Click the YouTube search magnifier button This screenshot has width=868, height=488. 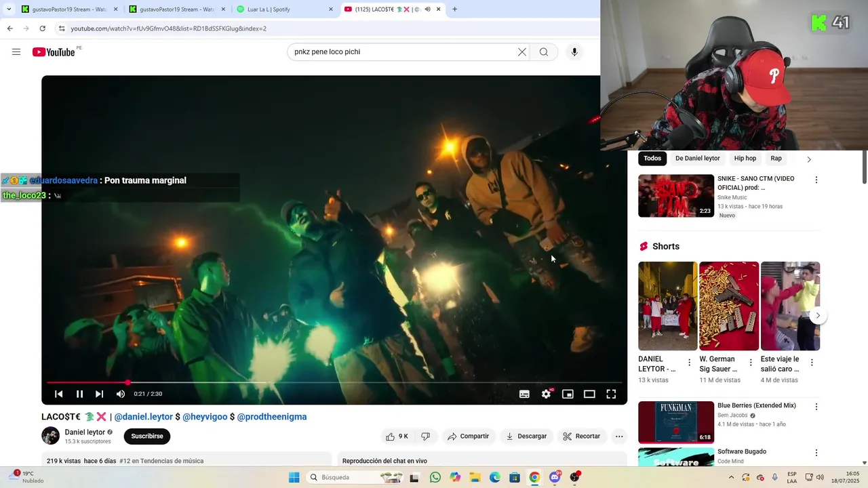pyautogui.click(x=544, y=52)
